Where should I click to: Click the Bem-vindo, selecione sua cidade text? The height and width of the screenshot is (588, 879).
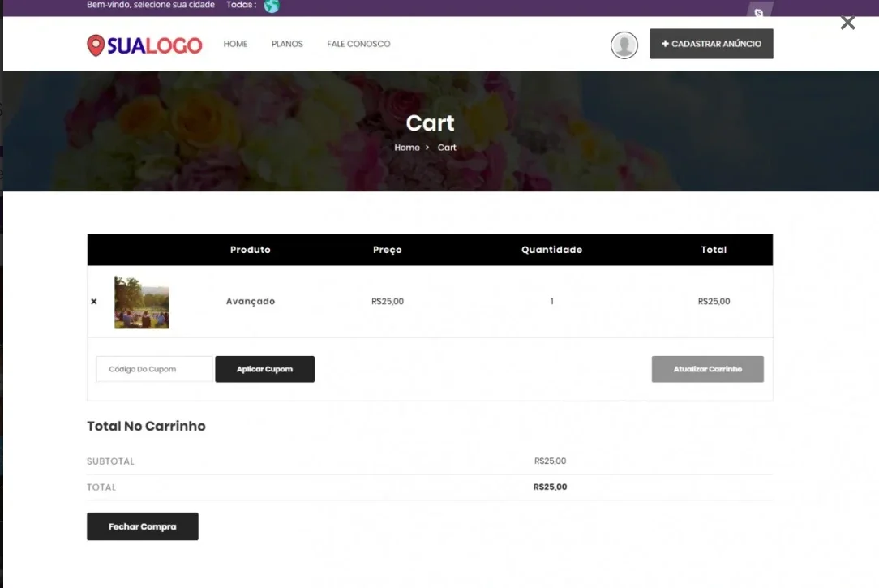(151, 5)
